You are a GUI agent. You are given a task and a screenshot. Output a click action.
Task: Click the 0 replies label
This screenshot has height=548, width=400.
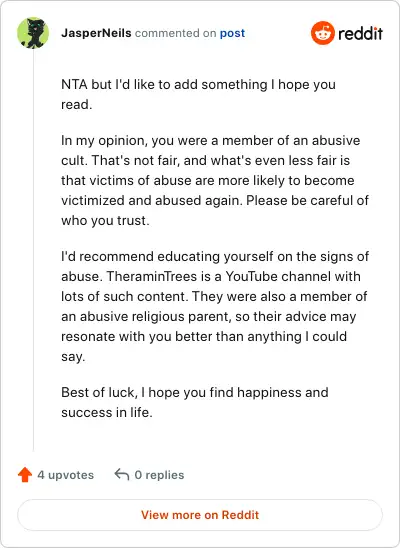pyautogui.click(x=159, y=475)
